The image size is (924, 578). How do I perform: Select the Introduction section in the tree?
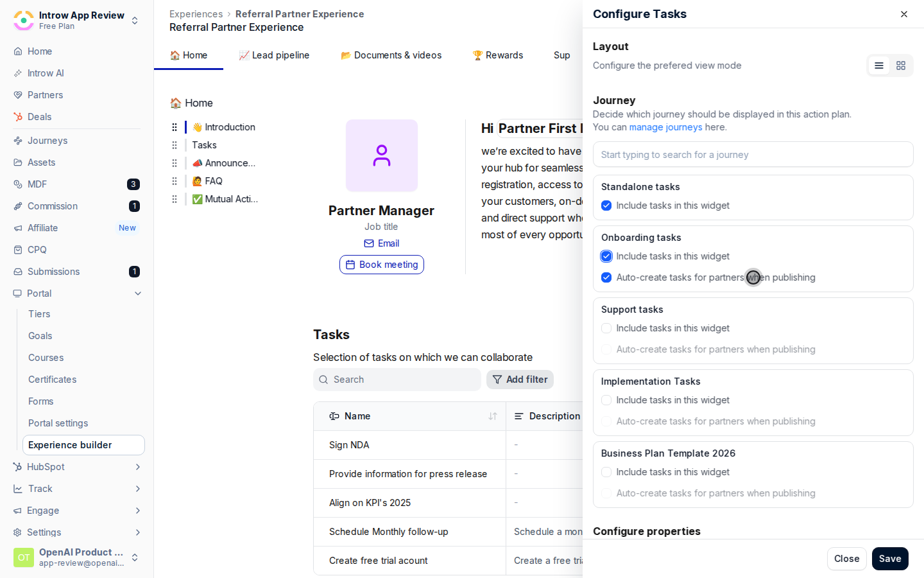(x=224, y=127)
